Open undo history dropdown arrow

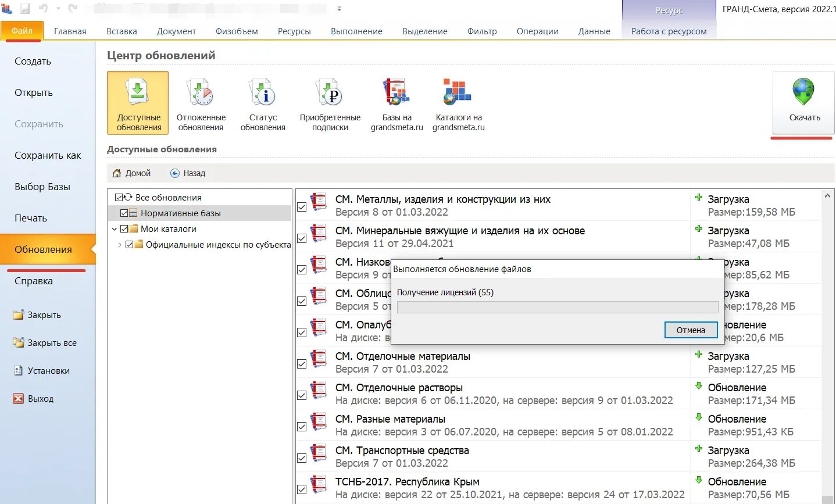click(x=58, y=9)
